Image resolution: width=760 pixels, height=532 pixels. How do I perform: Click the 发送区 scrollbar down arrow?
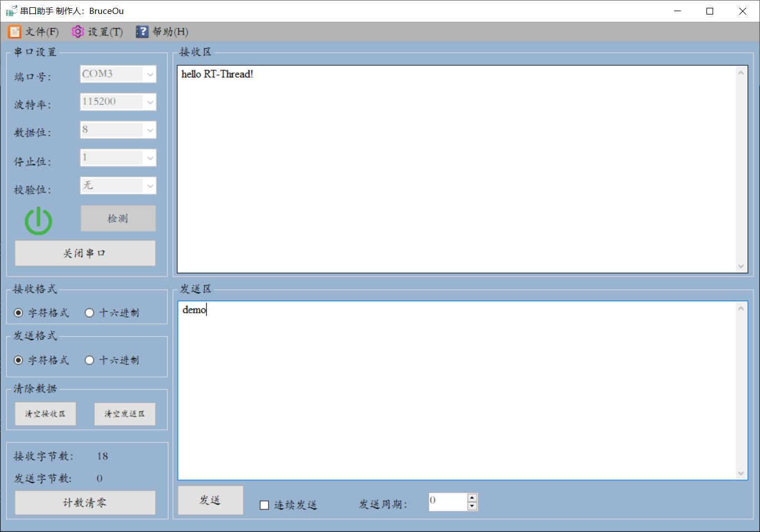coord(741,473)
